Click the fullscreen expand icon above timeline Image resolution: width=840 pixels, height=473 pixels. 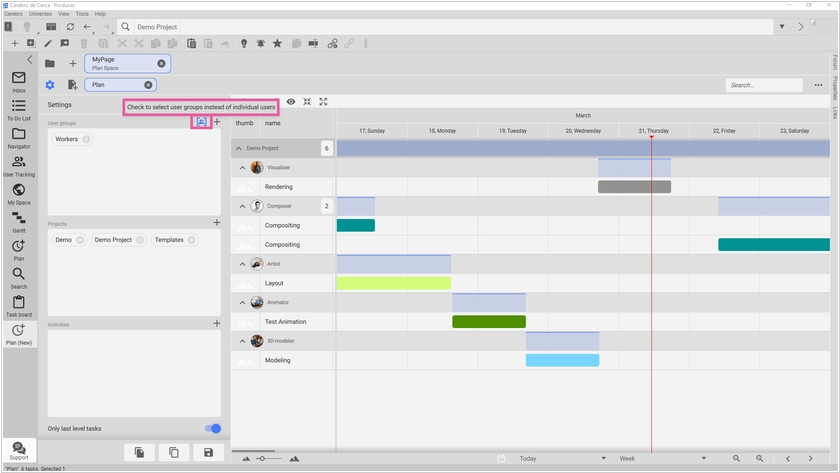[x=323, y=102]
